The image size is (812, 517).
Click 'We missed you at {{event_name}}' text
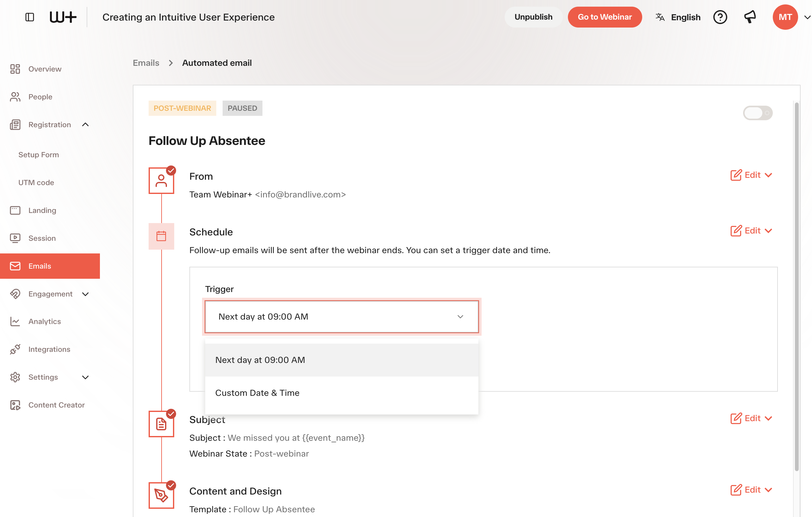(x=296, y=438)
